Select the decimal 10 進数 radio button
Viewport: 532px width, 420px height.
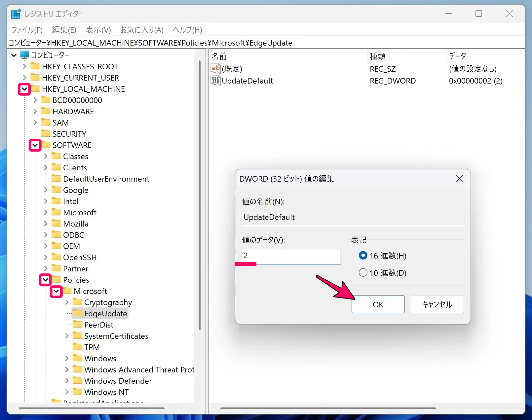(363, 273)
